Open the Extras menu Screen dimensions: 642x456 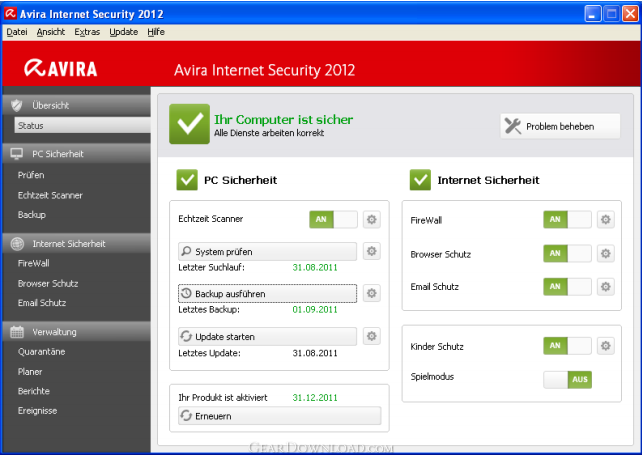pyautogui.click(x=87, y=32)
